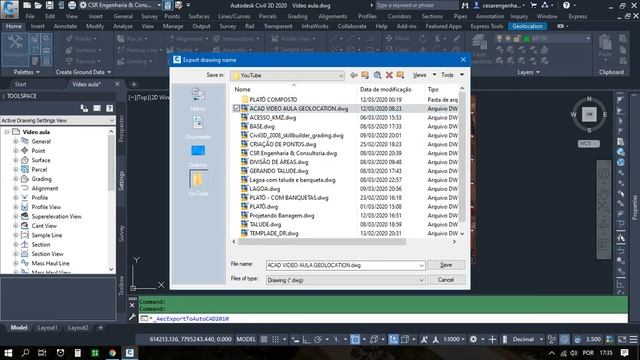Open Active Drawing Settings View dropdown
This screenshot has height=360, width=640.
coord(58,120)
